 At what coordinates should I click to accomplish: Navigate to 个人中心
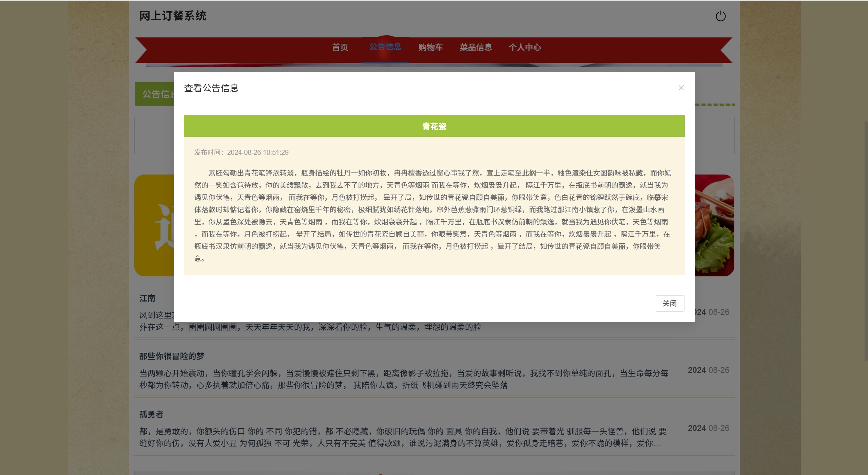(x=524, y=47)
